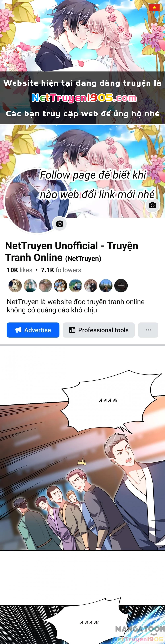The width and height of the screenshot is (165, 644).
Task: Click the megaphone icon on Advertise
Action: click(18, 330)
